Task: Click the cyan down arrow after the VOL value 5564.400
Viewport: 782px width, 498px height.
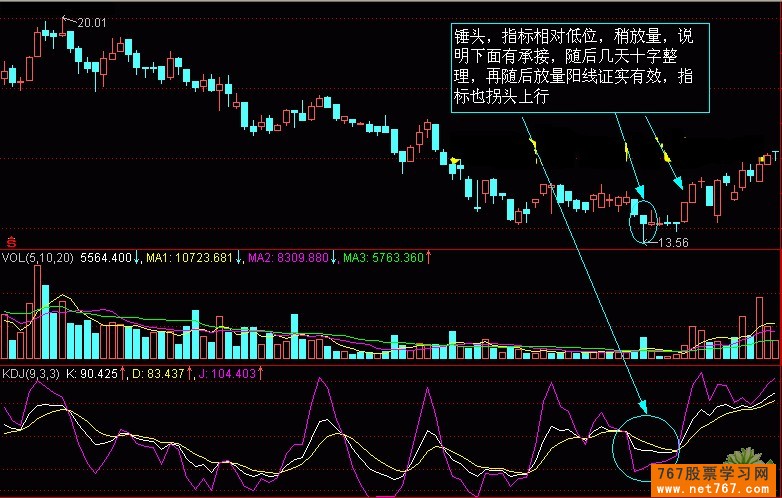Action: [x=138, y=258]
